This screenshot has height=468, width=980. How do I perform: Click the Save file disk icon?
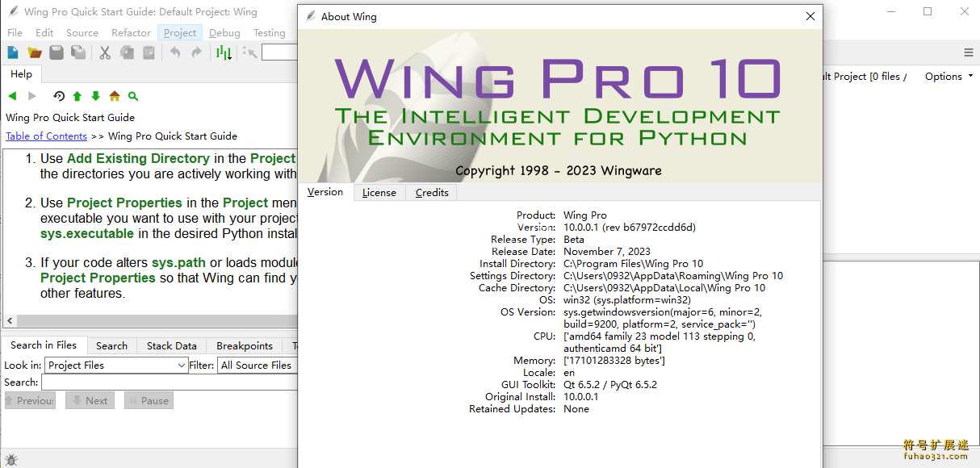click(x=57, y=52)
